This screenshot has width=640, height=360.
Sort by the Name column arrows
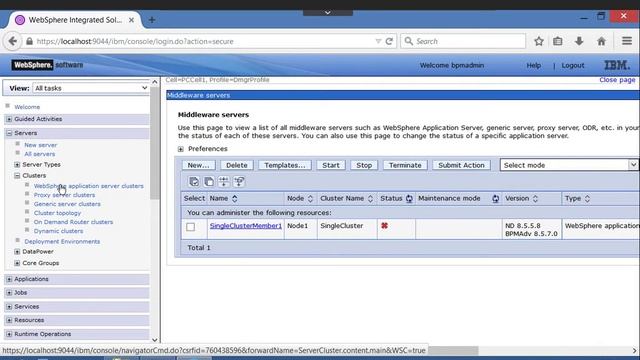pos(235,199)
